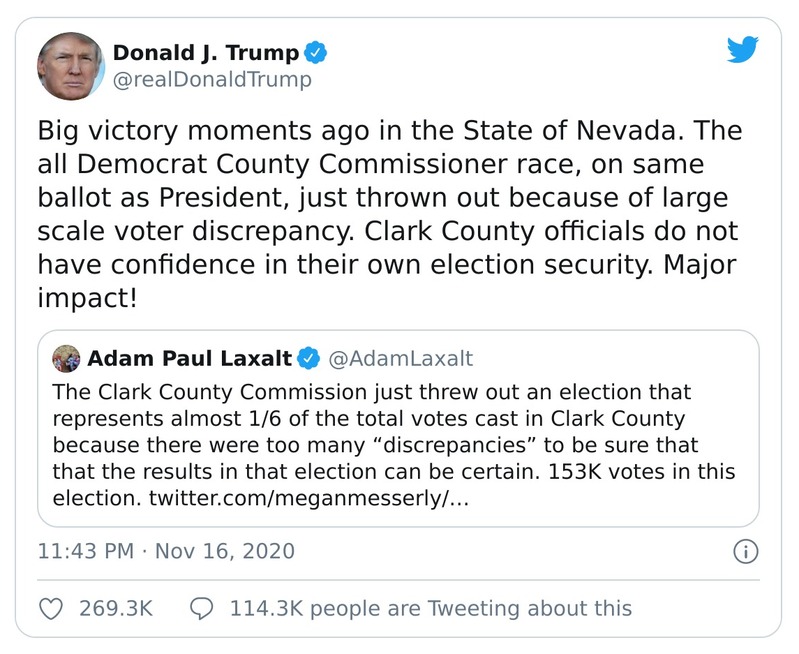Screen dimensions: 799x654
Task: Click the Adam Paul Laxalt name
Action: tap(192, 358)
